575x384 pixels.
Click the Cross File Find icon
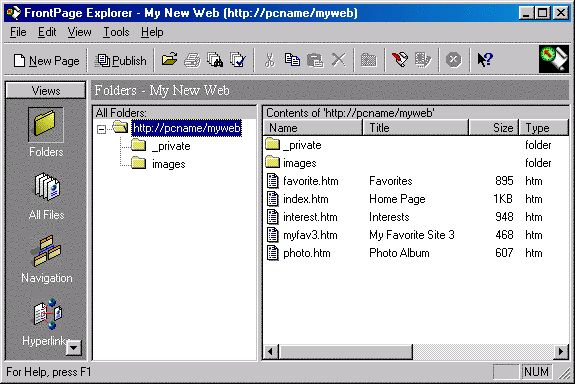[215, 60]
